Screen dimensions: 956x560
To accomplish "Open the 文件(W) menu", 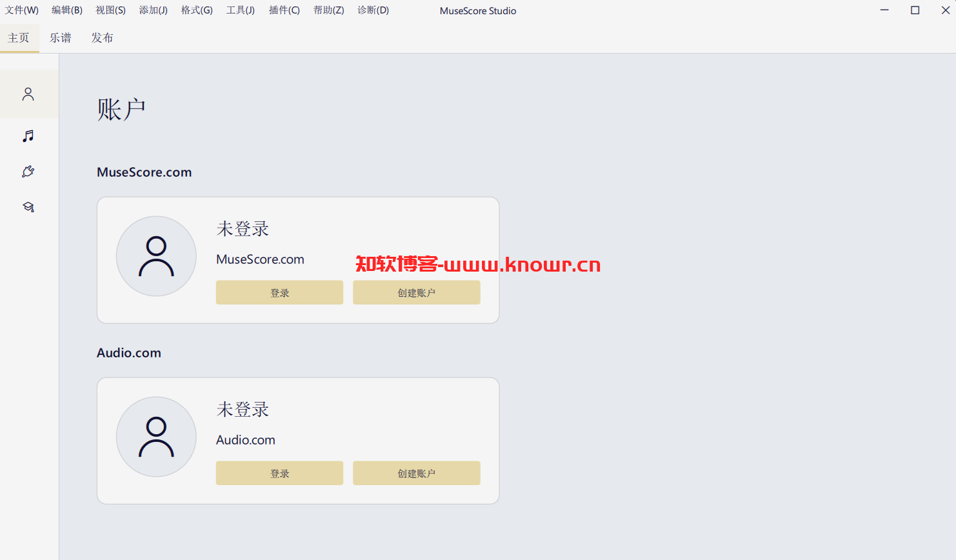I will (x=22, y=10).
